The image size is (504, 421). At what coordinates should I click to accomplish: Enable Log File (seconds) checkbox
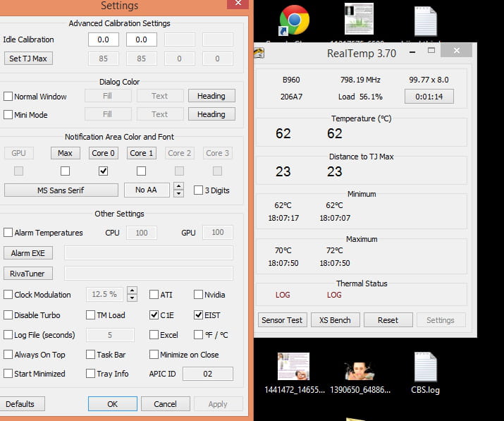(x=8, y=335)
